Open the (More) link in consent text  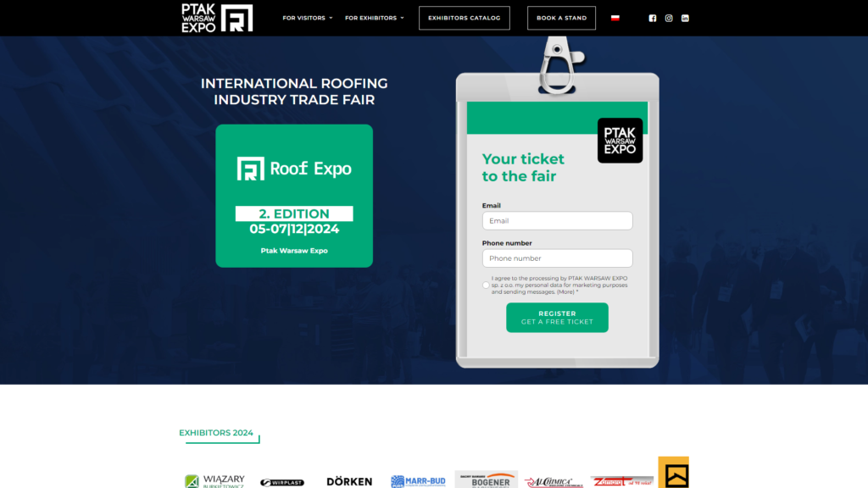[x=565, y=292]
